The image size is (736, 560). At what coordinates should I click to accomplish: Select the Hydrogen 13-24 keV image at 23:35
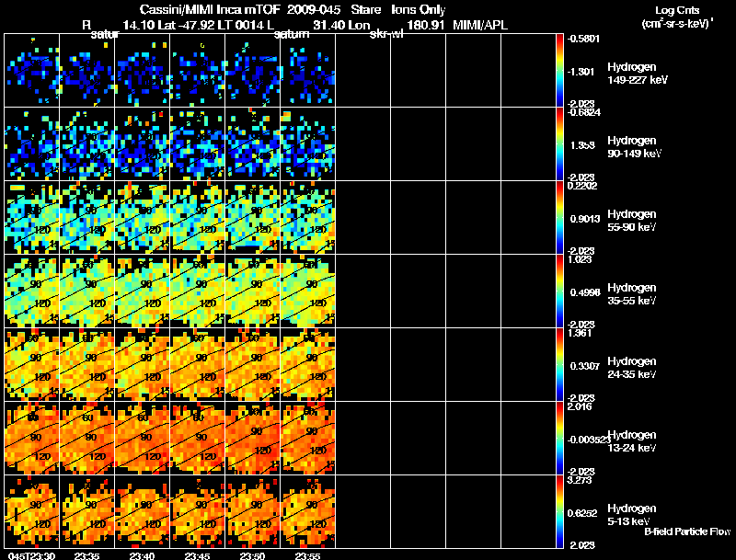(x=87, y=439)
